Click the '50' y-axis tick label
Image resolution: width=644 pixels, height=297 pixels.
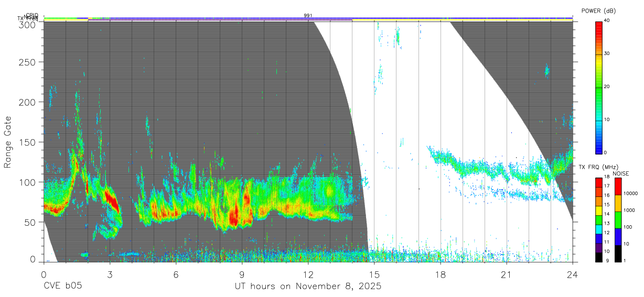(31, 222)
